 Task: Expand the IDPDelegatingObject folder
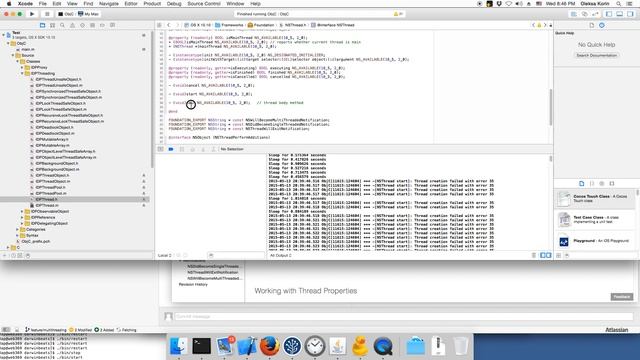click(x=22, y=223)
